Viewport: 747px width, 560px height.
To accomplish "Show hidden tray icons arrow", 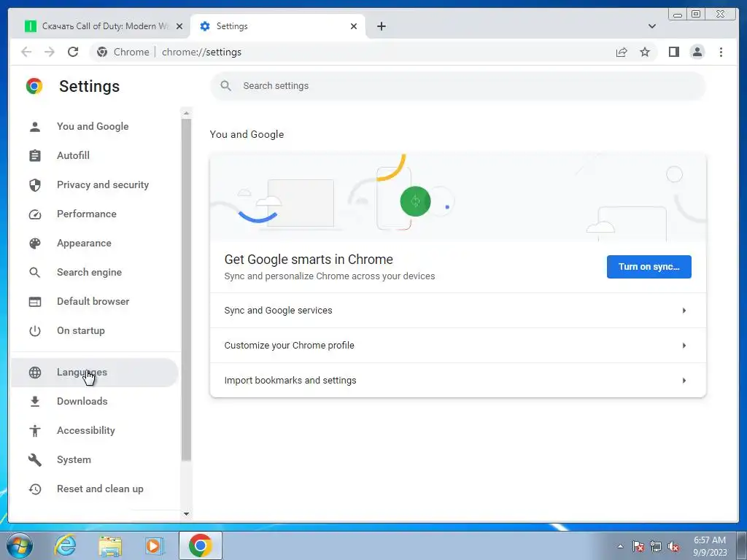I will (x=620, y=546).
